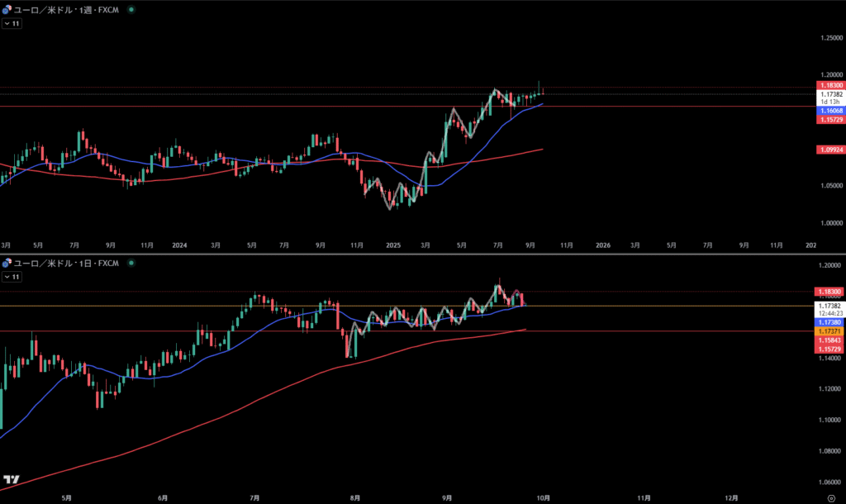The height and width of the screenshot is (504, 846).
Task: Collapse the 11 indicators legend on daily chart
Action: pyautogui.click(x=12, y=277)
